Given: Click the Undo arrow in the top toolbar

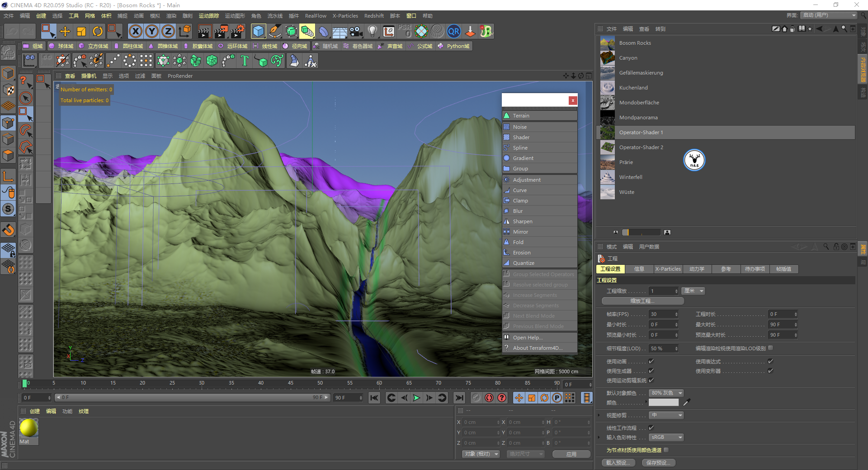Looking at the screenshot, I should click(x=12, y=31).
